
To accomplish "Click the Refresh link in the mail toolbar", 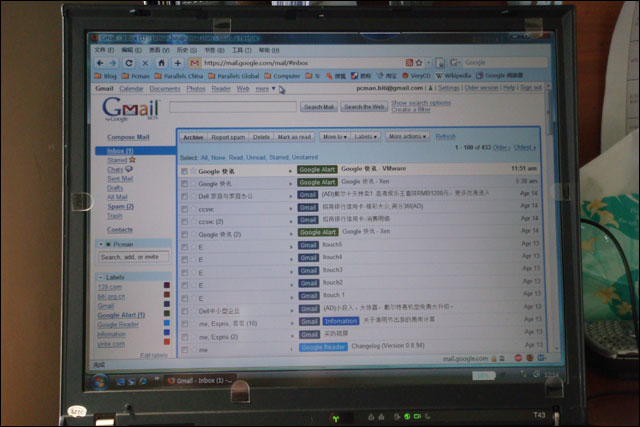I will [445, 136].
